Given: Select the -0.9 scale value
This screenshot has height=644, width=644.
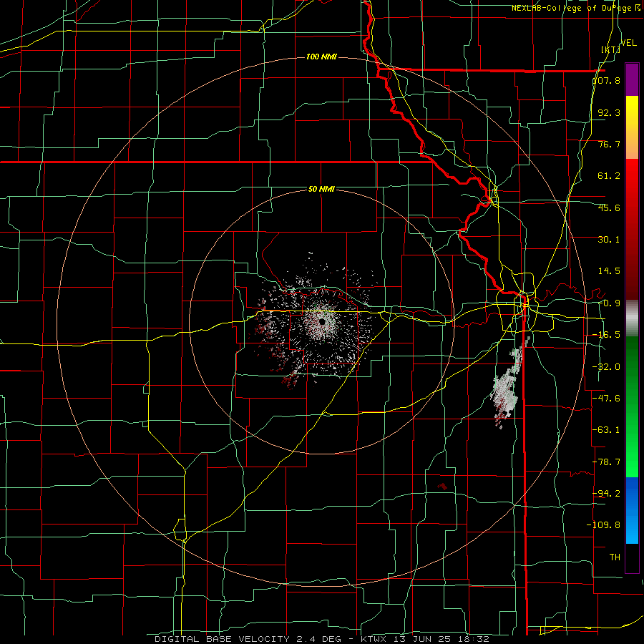Looking at the screenshot, I should coord(609,303).
